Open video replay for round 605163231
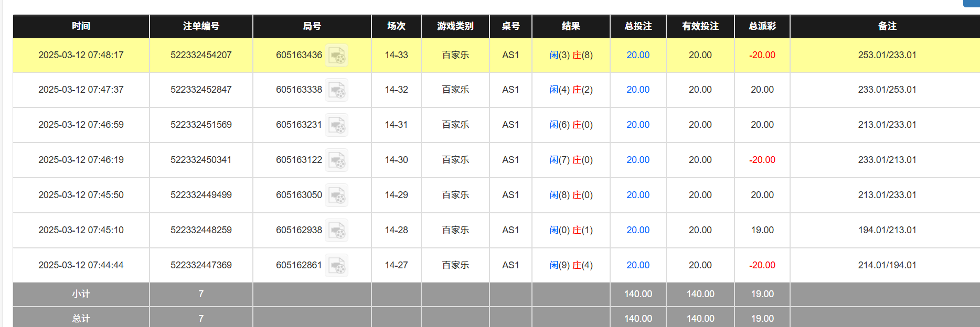 pyautogui.click(x=338, y=125)
